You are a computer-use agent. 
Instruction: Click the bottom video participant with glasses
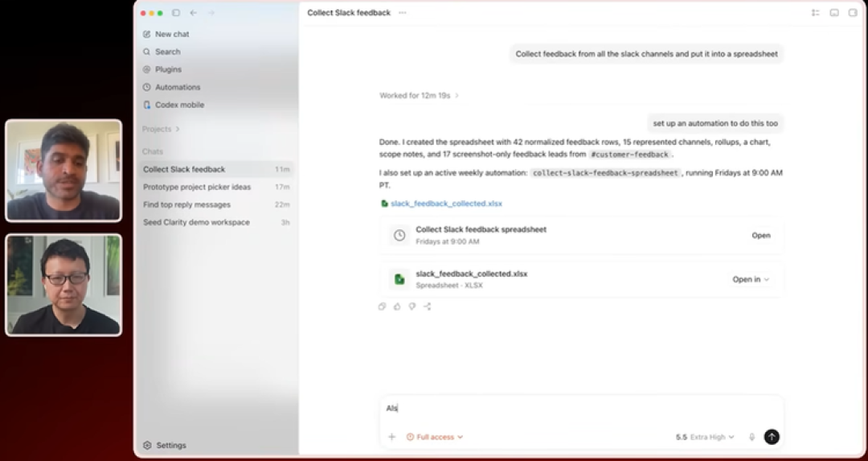coord(63,285)
